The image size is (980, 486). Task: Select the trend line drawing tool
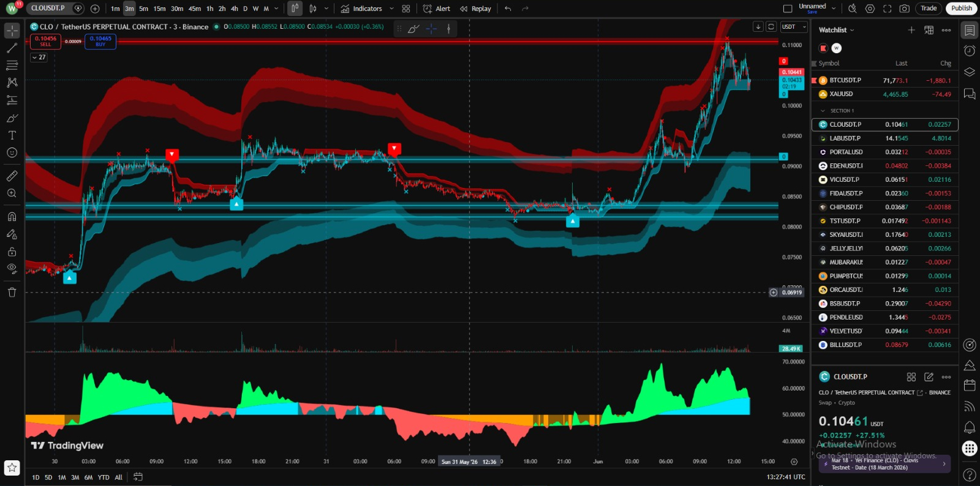coord(12,48)
